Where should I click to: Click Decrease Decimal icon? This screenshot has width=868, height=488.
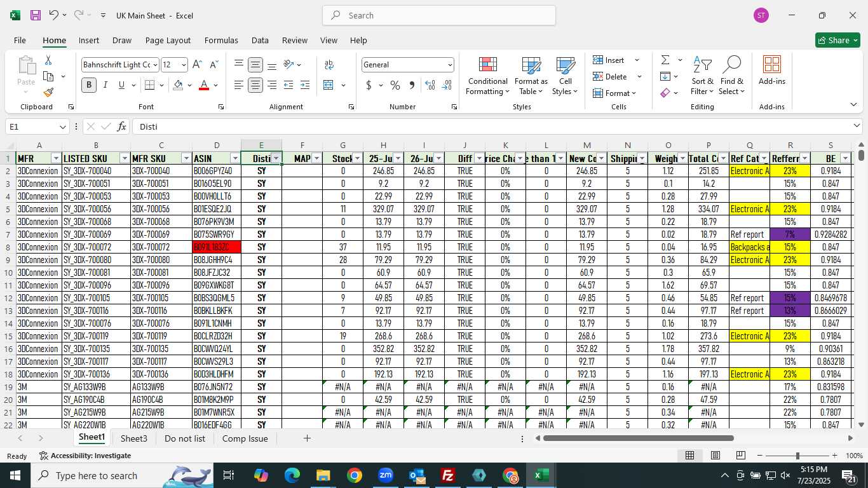(x=447, y=85)
